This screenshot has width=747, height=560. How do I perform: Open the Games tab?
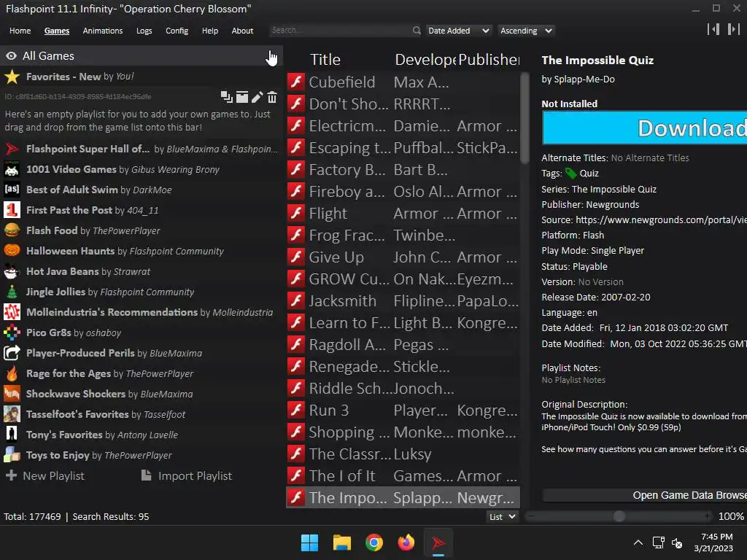click(57, 31)
